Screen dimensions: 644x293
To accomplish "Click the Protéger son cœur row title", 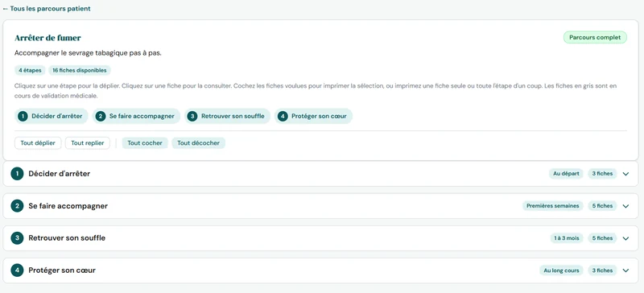I will coord(62,270).
